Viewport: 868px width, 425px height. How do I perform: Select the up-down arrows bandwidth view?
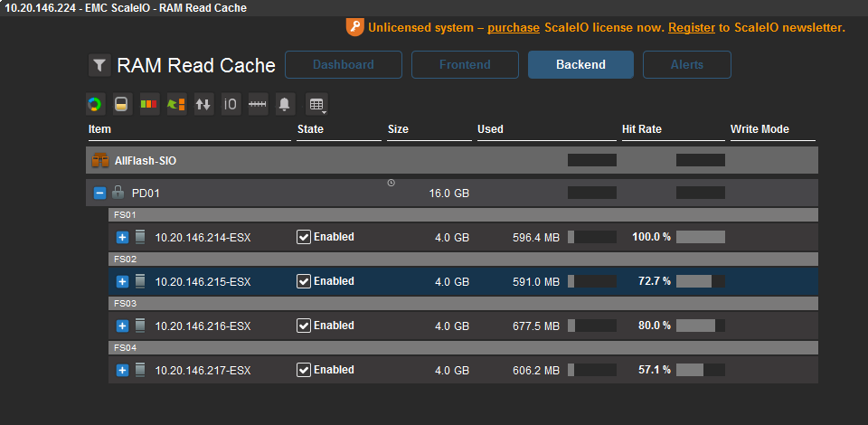point(203,104)
